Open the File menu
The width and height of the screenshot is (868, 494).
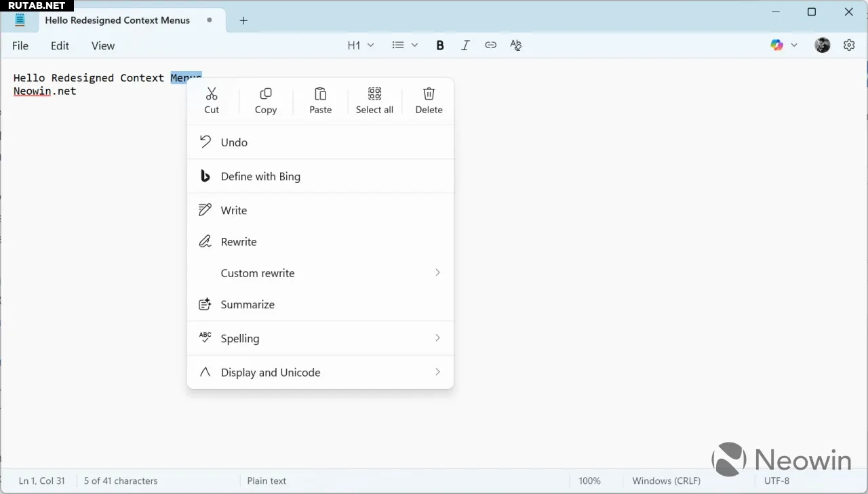(20, 45)
